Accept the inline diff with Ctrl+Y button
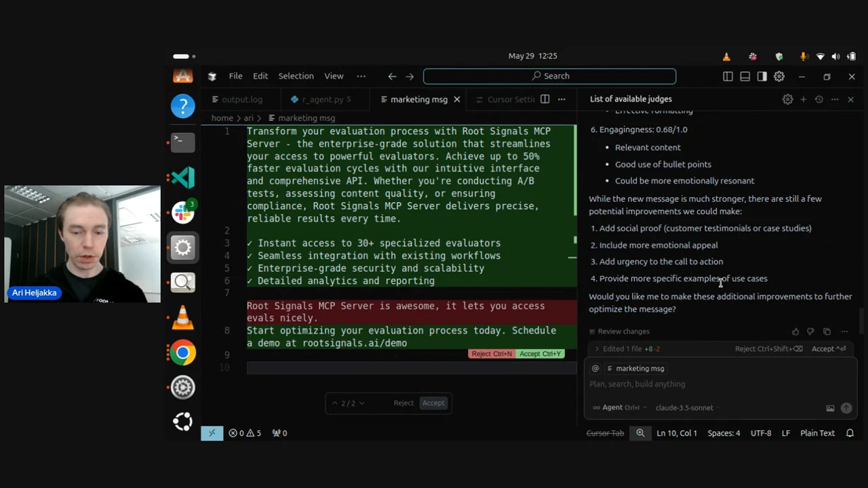Viewport: 868px width, 488px height. (540, 354)
